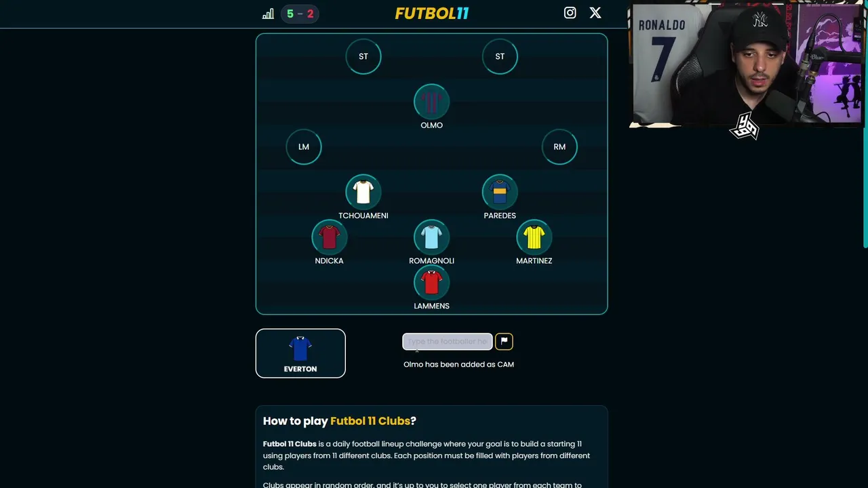Click Olmo's striped jersey icon

coord(431,102)
